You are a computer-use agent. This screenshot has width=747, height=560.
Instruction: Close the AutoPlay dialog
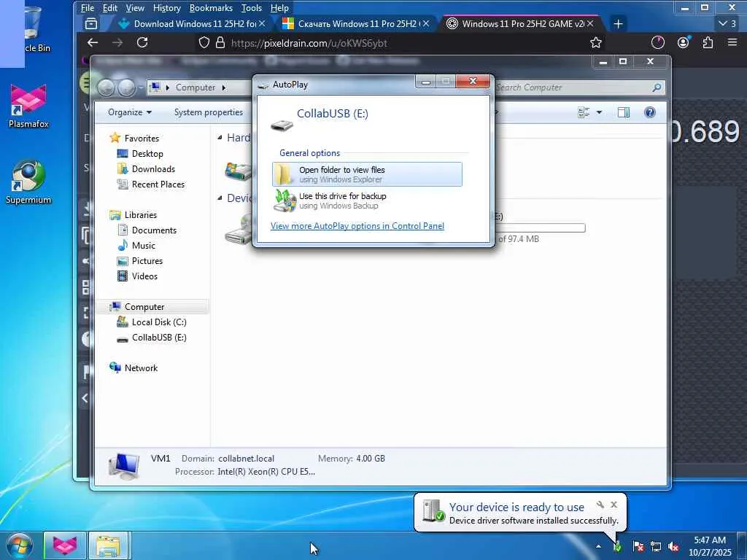coord(473,82)
